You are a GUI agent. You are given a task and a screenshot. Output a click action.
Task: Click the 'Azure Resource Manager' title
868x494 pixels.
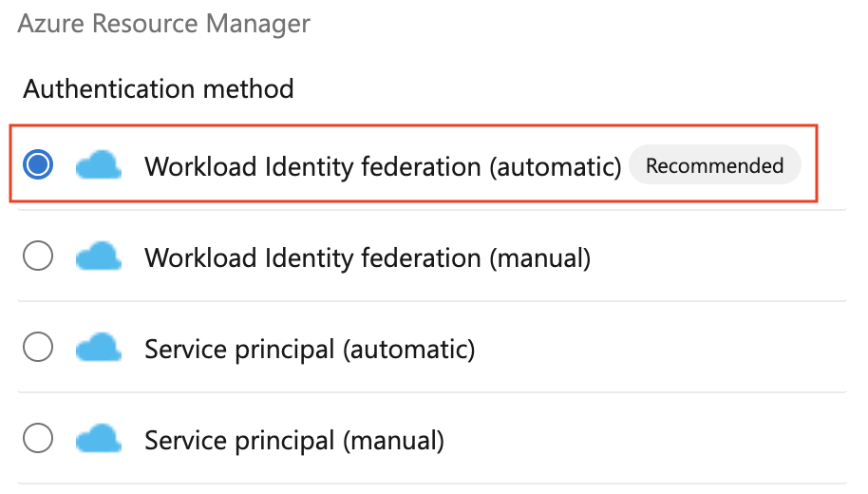click(x=164, y=24)
